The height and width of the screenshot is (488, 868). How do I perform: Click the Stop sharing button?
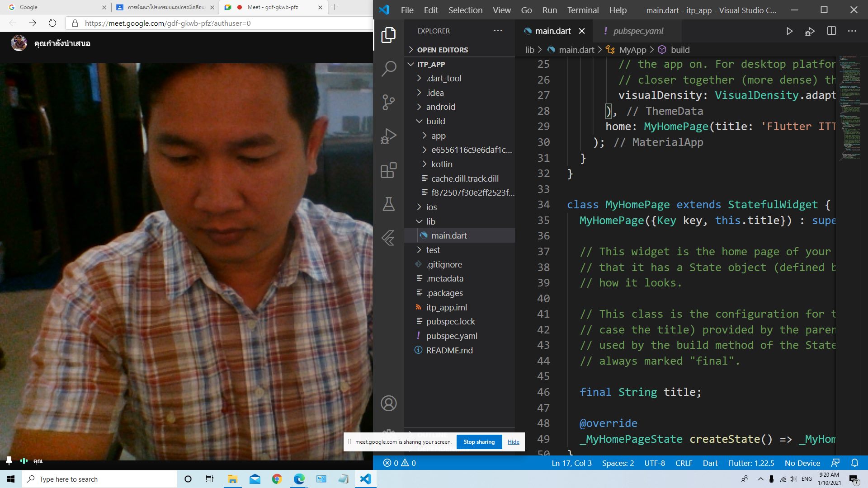(479, 442)
